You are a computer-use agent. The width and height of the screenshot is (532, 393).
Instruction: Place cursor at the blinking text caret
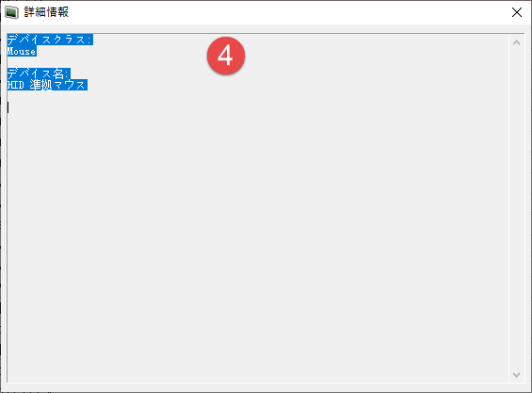pos(8,107)
